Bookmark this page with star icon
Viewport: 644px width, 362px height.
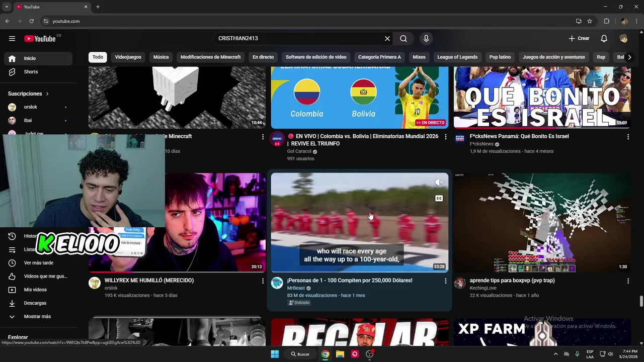pos(590,21)
